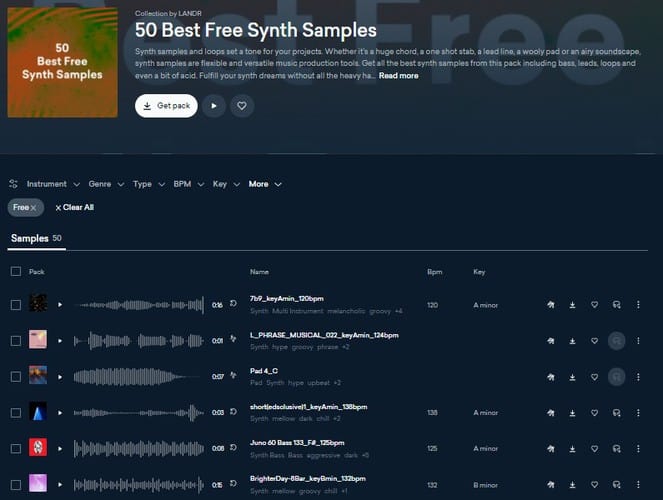Remove the Free filter chip
Screen dimensions: 663x500
tap(33, 208)
